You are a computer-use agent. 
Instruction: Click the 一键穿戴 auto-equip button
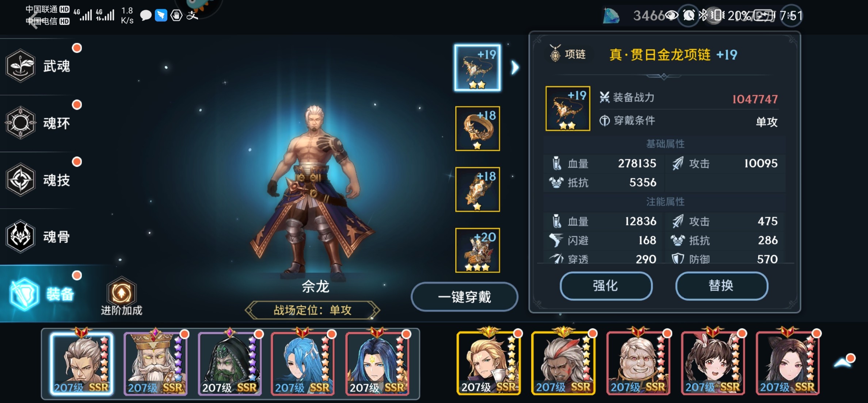464,297
